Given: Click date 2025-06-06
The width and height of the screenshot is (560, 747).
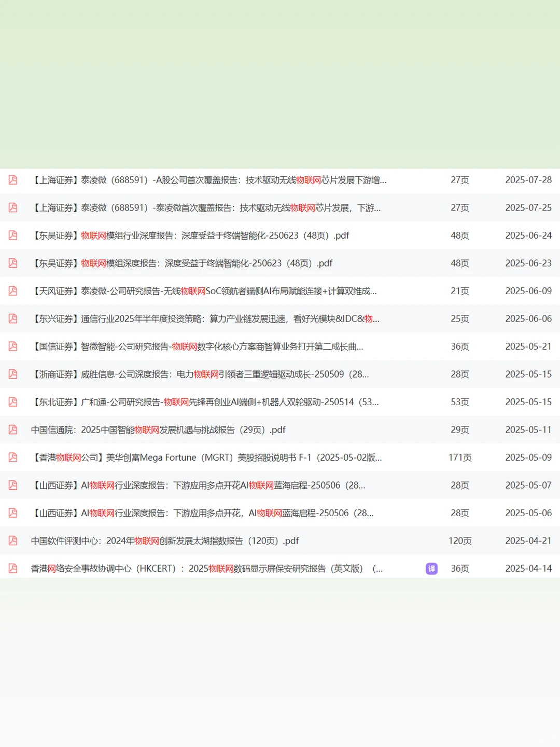Looking at the screenshot, I should click(x=528, y=319).
